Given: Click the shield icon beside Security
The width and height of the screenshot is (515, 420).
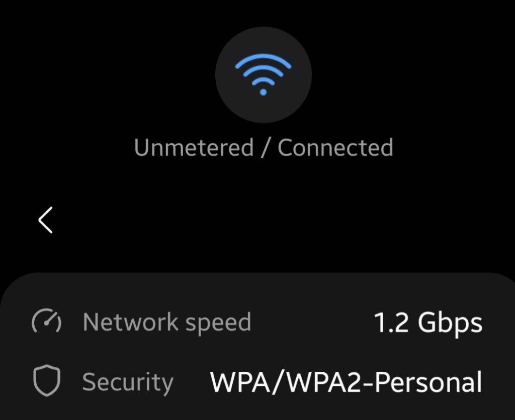Looking at the screenshot, I should point(47,381).
